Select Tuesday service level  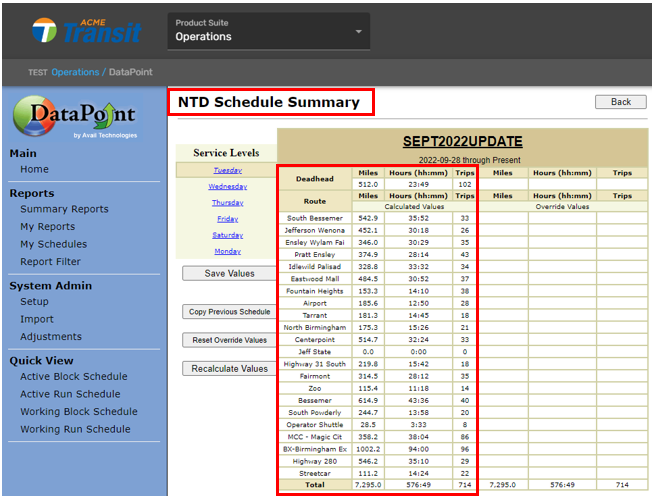point(227,170)
